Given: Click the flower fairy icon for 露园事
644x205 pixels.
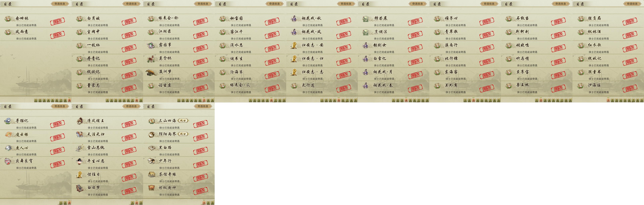Looking at the screenshot, I should point(151,45).
